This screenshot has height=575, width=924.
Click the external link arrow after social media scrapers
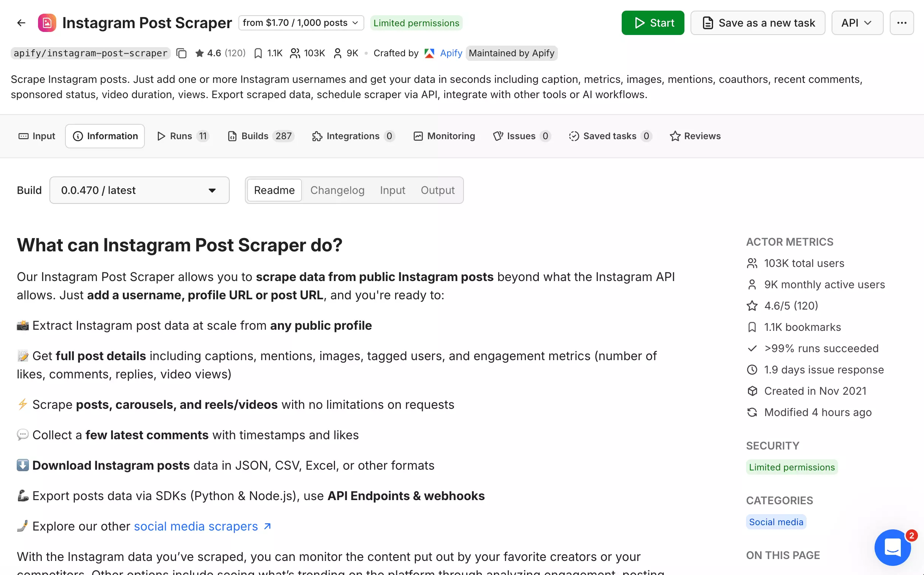(268, 526)
